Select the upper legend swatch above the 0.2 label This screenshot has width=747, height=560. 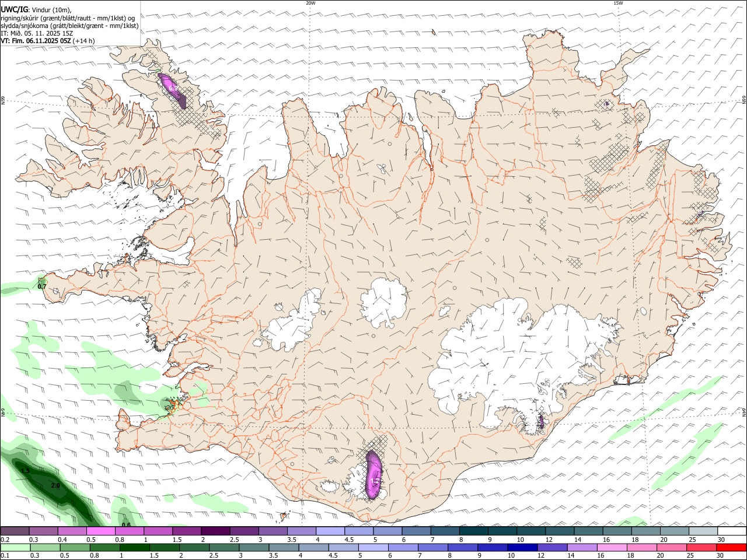click(x=15, y=531)
